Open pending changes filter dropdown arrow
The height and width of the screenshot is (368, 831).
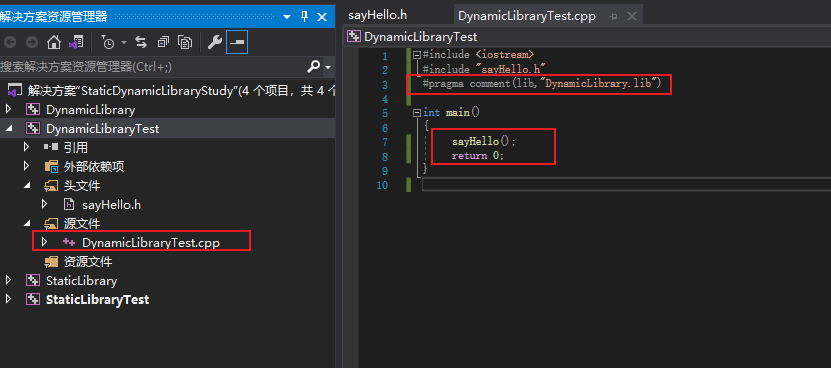(x=124, y=42)
